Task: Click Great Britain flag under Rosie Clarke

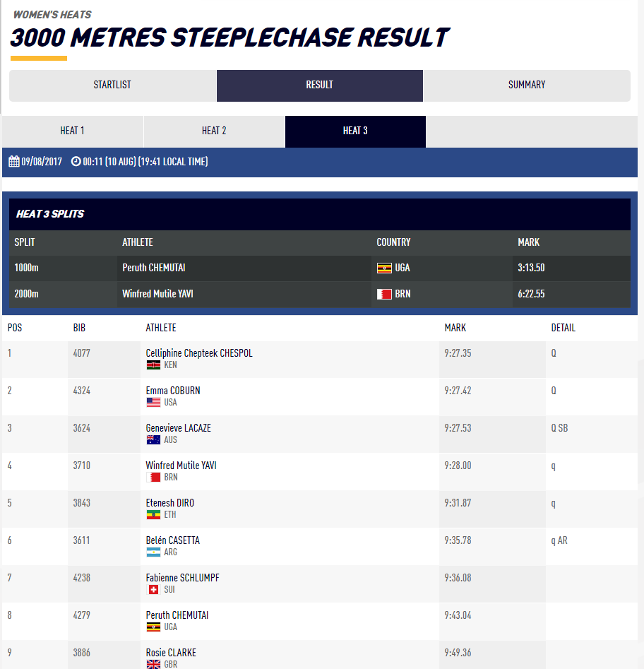Action: tap(153, 664)
